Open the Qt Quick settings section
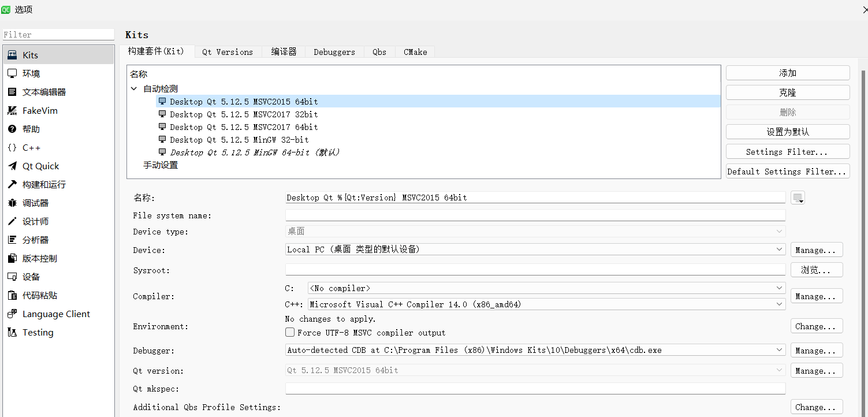The width and height of the screenshot is (868, 417). [40, 166]
